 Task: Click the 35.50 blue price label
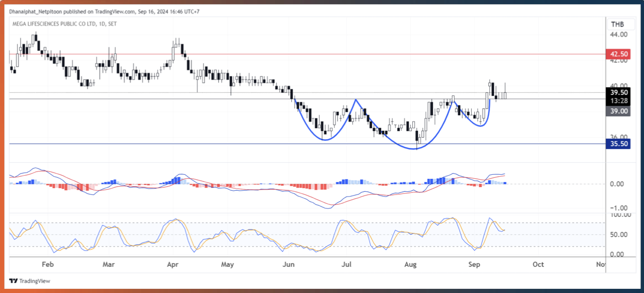(618, 144)
